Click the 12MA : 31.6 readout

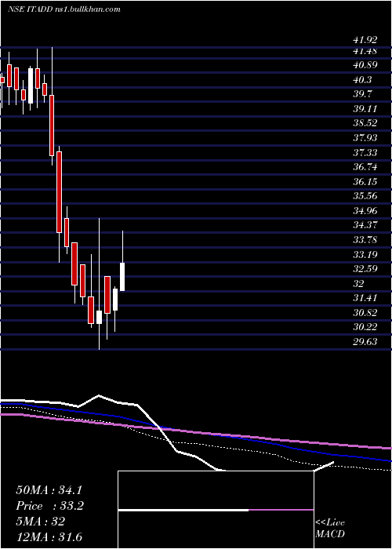point(49,537)
